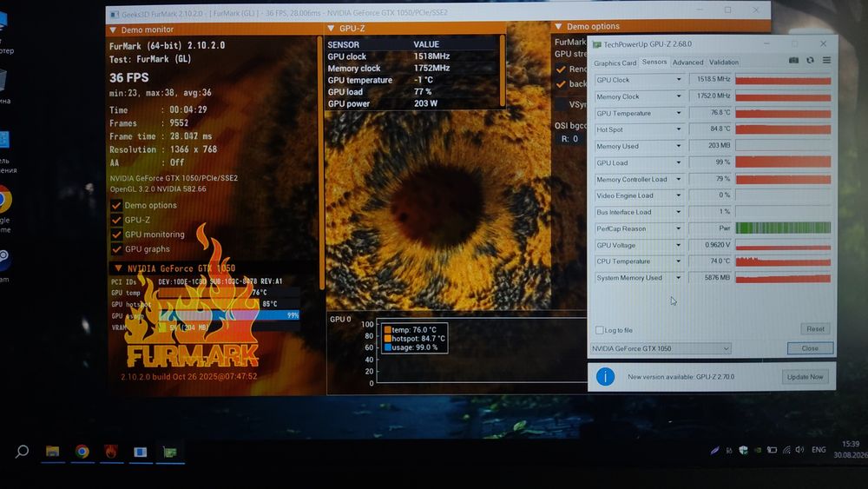Open the NVIDIA GeForce GTX 1050 device selector
This screenshot has height=489, width=868.
(x=661, y=348)
